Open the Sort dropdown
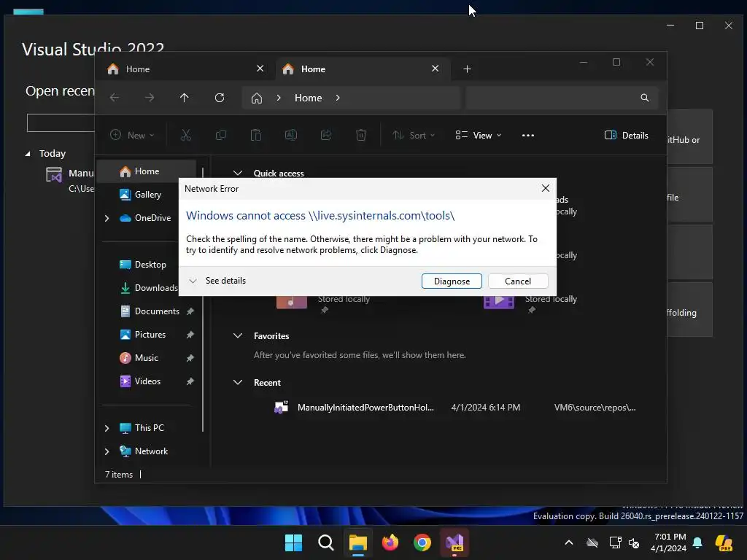The image size is (747, 560). (414, 135)
